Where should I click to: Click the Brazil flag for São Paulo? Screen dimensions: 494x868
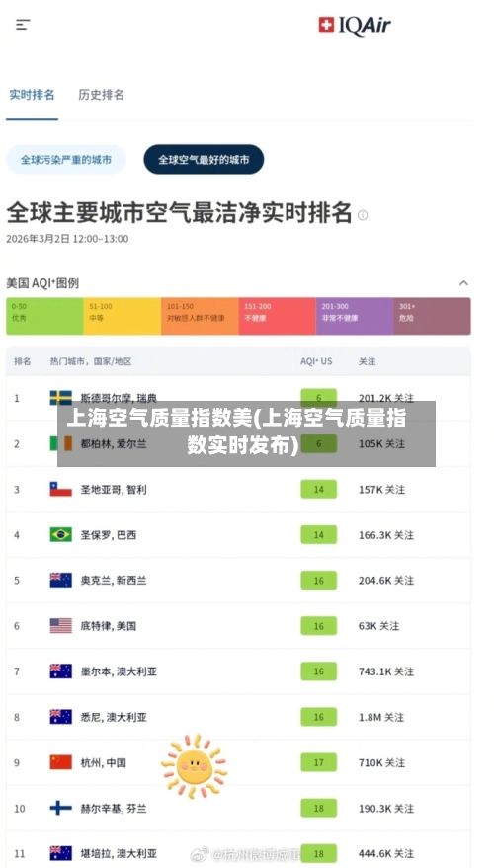pyautogui.click(x=61, y=535)
